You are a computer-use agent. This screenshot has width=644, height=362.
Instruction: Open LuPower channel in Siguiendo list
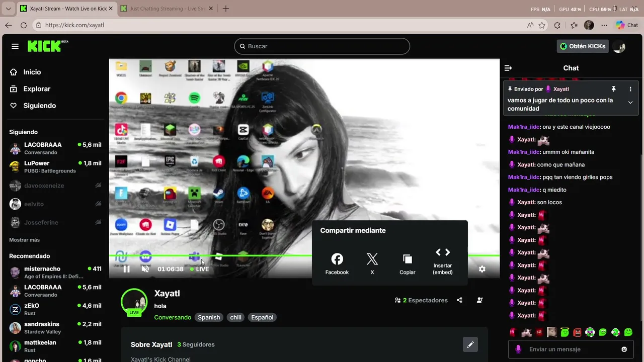(55, 167)
